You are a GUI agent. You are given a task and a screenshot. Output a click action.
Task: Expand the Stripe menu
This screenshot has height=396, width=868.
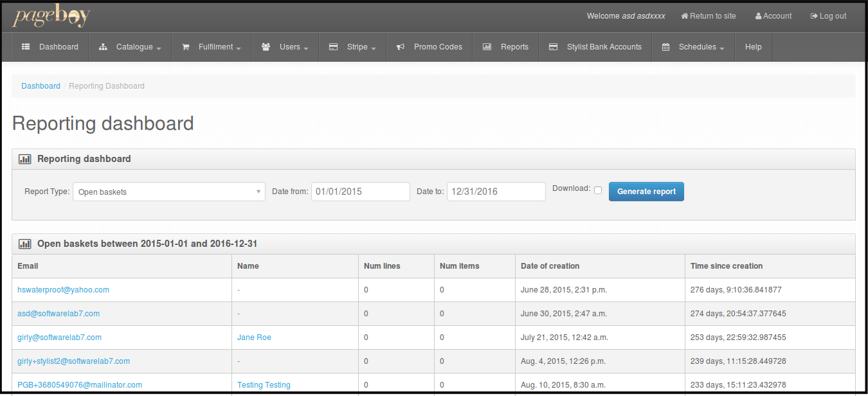pyautogui.click(x=352, y=47)
